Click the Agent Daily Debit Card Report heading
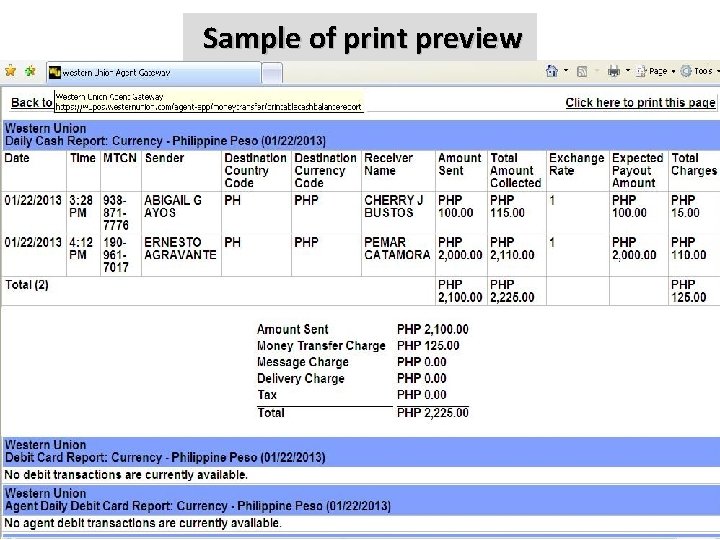The image size is (720, 540). pos(197,506)
